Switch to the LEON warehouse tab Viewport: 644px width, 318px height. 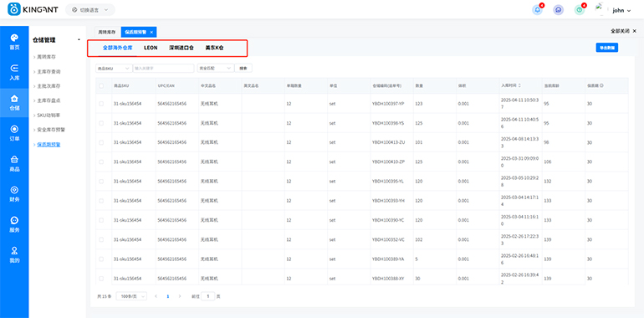[x=151, y=48]
